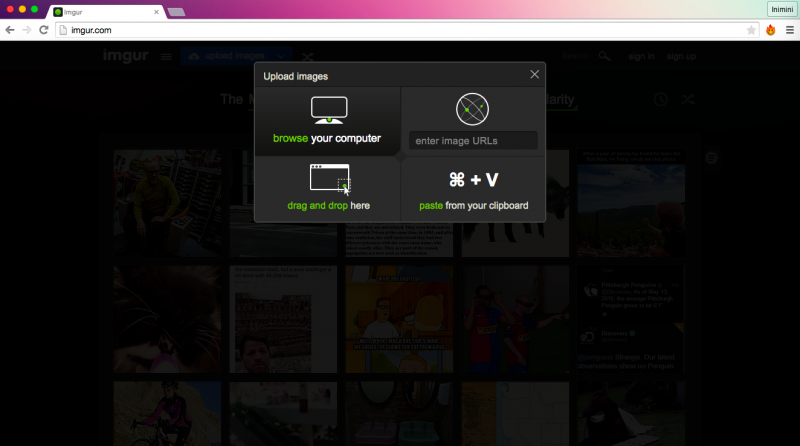The width and height of the screenshot is (800, 446).
Task: Open the imgur hamburger menu next to logo
Action: 166,57
